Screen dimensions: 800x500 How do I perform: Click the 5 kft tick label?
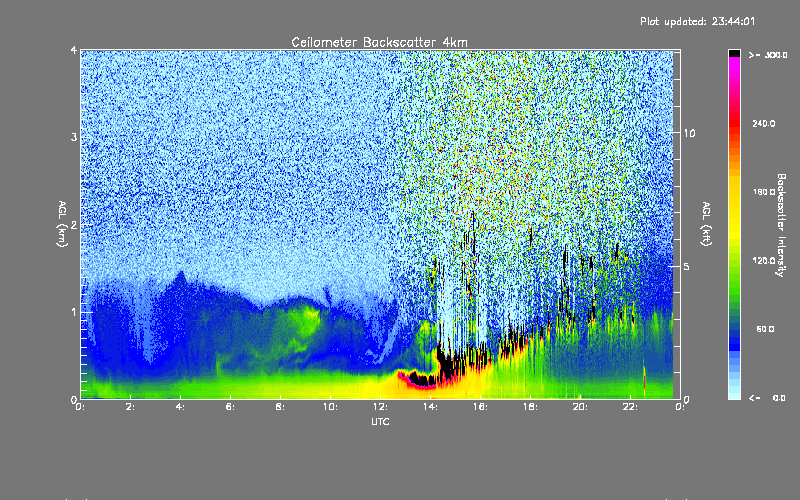(x=687, y=266)
